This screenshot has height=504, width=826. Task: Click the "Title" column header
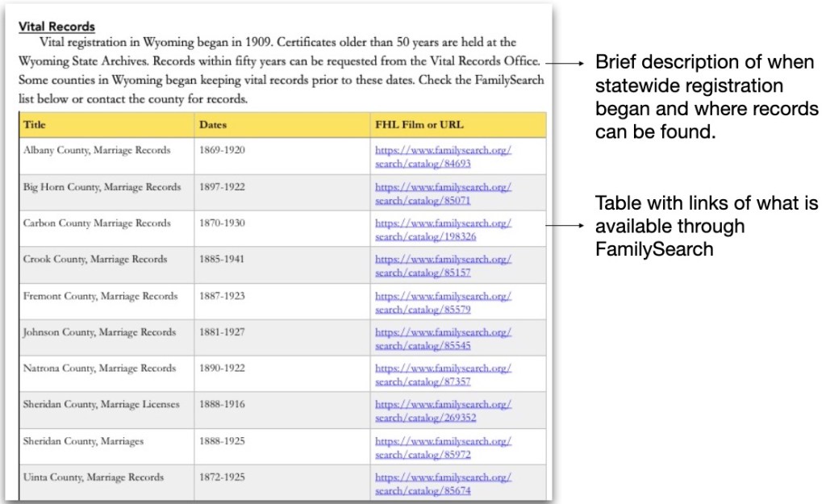coord(35,125)
